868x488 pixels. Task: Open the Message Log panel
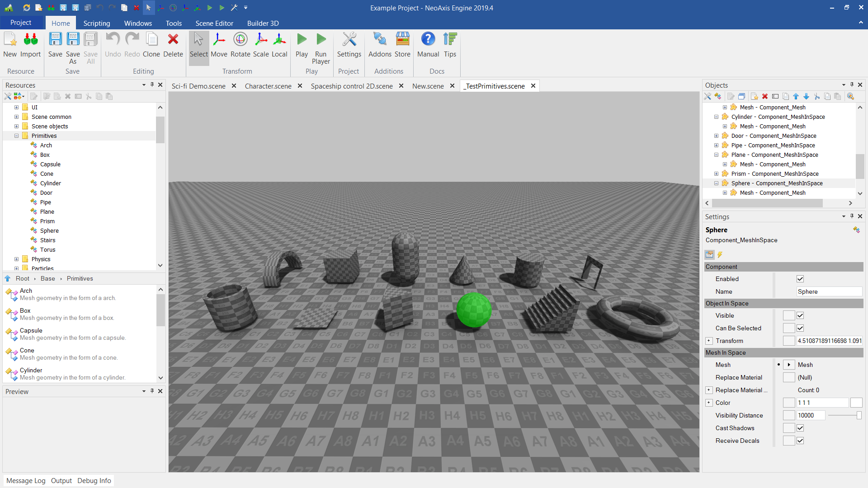click(x=26, y=481)
